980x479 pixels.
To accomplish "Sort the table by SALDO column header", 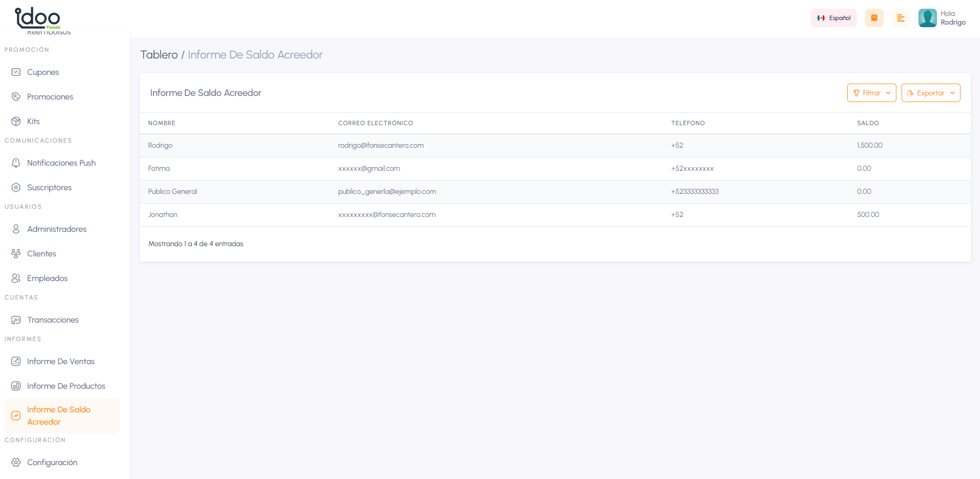I will 868,123.
